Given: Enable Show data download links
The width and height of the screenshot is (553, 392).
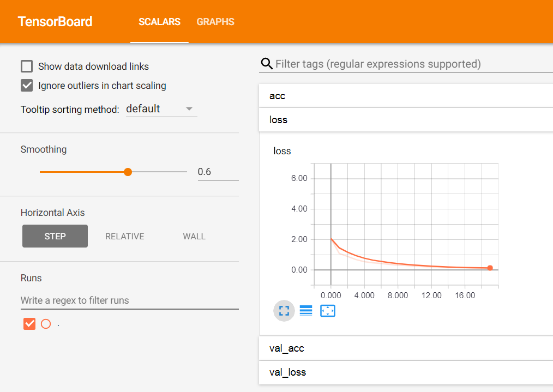Looking at the screenshot, I should [27, 66].
